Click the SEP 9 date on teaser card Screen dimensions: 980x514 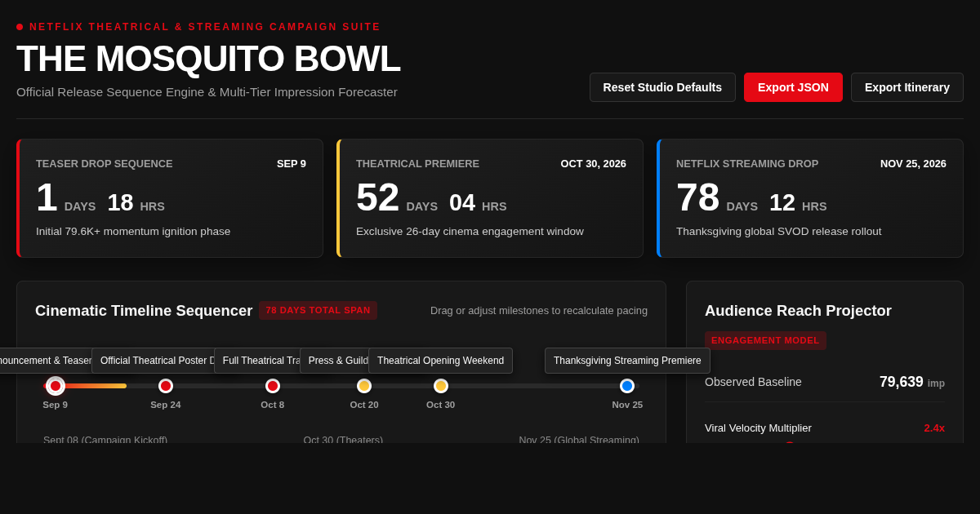click(x=292, y=164)
